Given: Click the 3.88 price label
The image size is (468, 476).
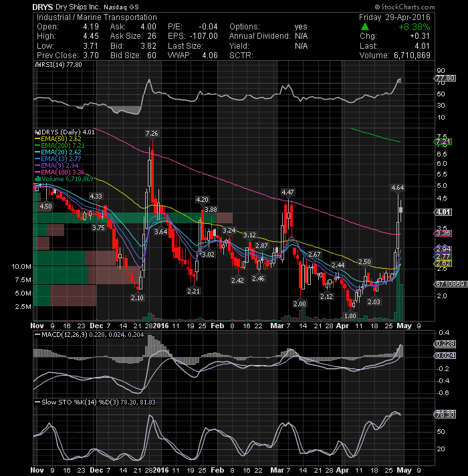Looking at the screenshot, I should pyautogui.click(x=211, y=209).
